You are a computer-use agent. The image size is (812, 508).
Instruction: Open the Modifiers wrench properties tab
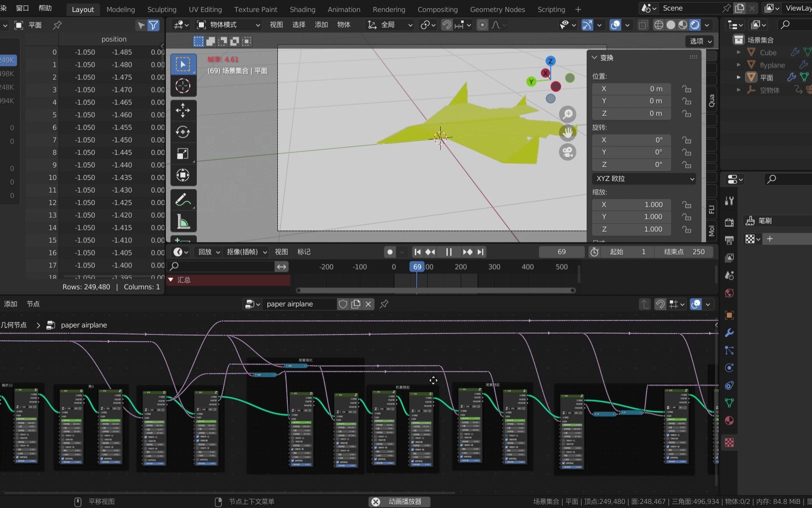(x=729, y=333)
